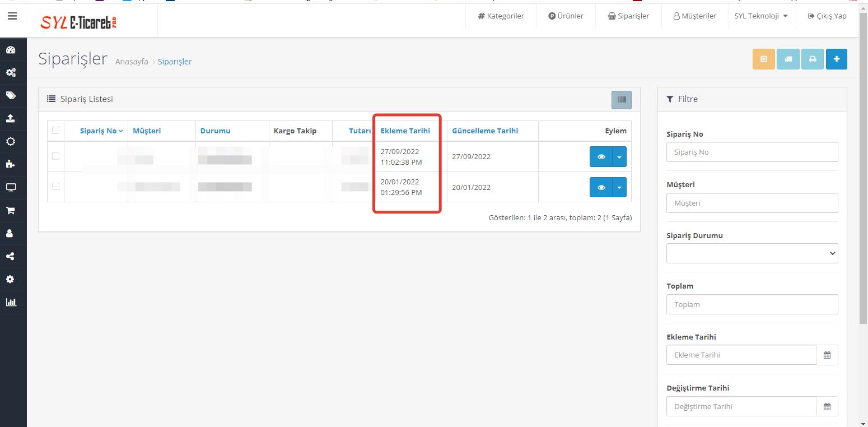Click the tags catalog icon in sidebar

pos(11,95)
